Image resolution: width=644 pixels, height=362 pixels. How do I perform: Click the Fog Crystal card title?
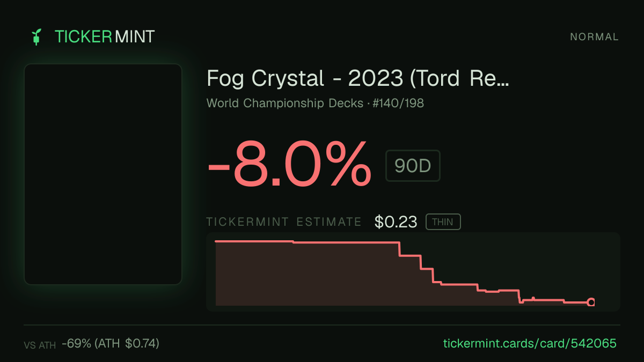click(x=358, y=79)
